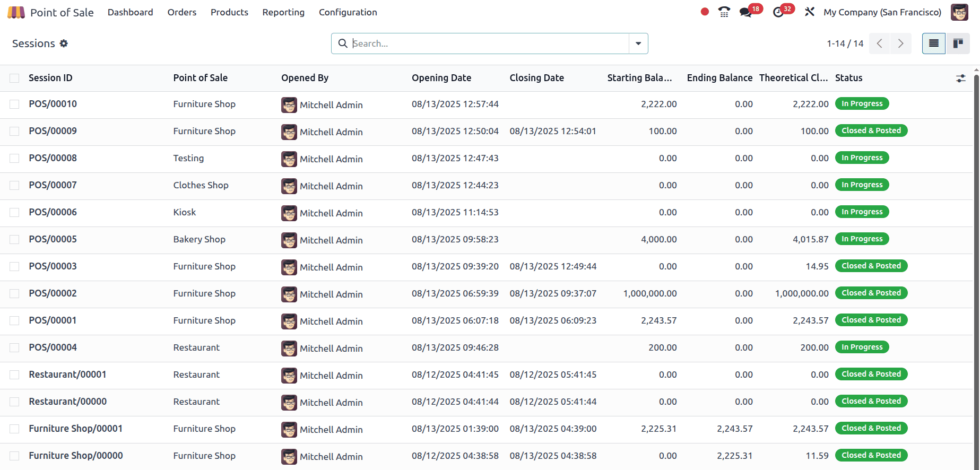Image resolution: width=980 pixels, height=470 pixels.
Task: Open the My Company (San Francisco) switcher
Action: 882,12
